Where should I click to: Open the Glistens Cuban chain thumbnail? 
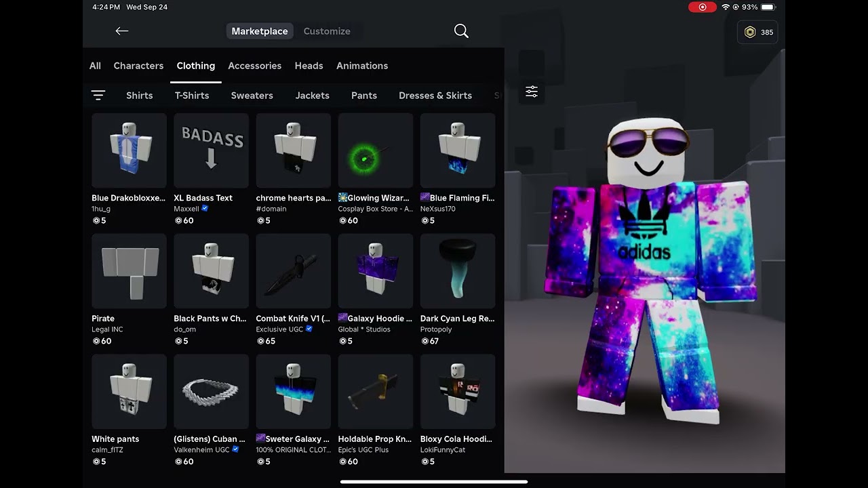point(211,392)
